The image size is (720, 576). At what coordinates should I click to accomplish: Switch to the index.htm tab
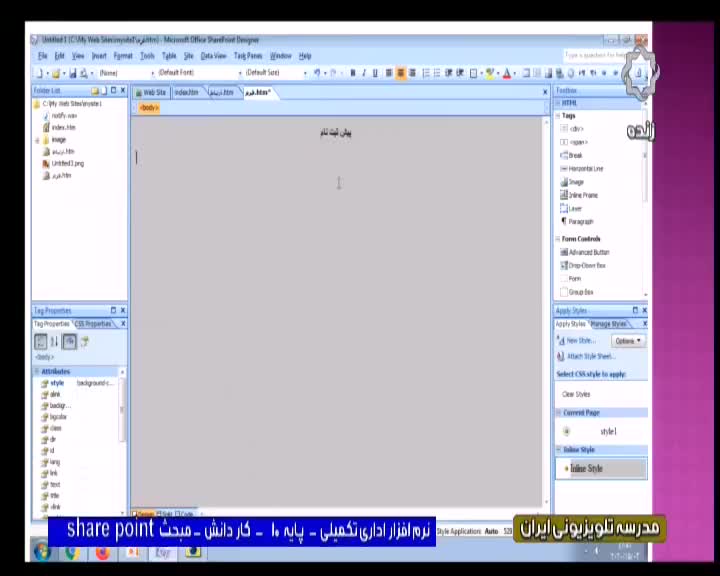(x=186, y=92)
